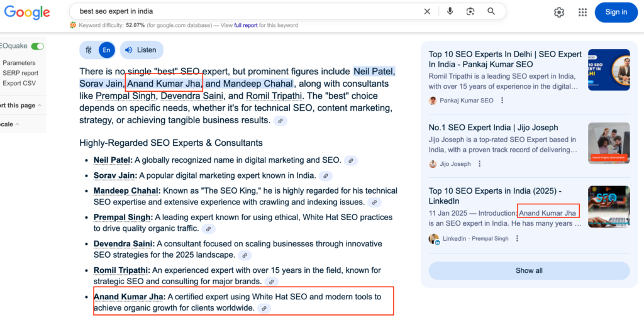Toggle the SEOquake switch off
Screen dimensions: 644x320
38,47
